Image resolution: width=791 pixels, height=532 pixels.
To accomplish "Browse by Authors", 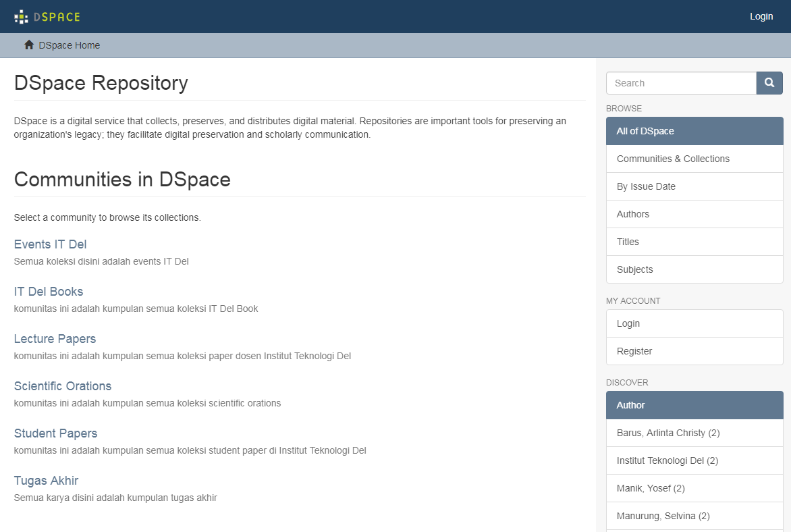I will coord(694,214).
